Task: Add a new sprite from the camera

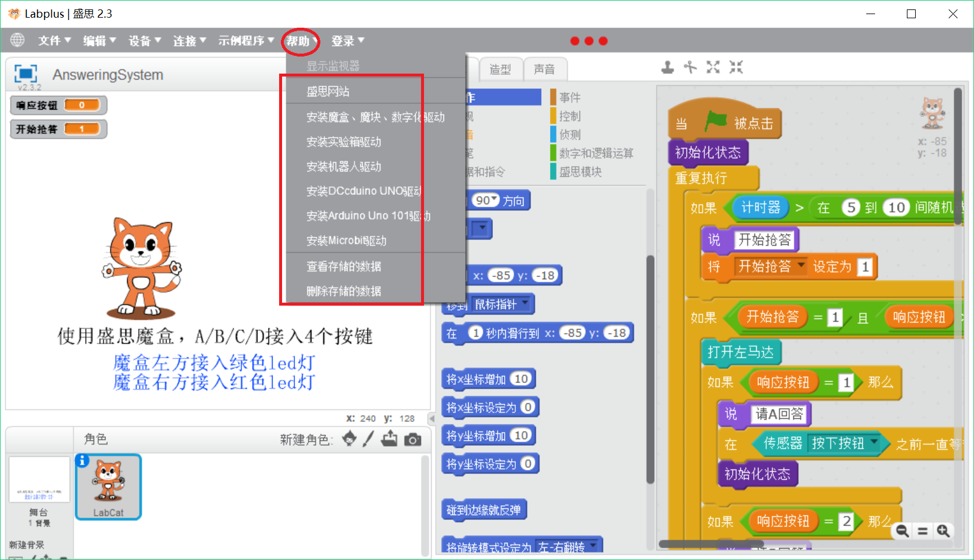Action: (x=413, y=439)
